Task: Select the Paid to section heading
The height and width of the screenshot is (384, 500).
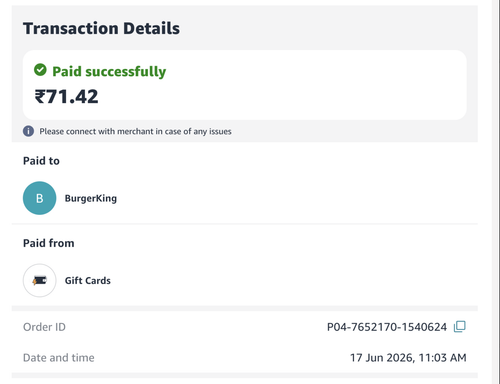Action: (41, 161)
